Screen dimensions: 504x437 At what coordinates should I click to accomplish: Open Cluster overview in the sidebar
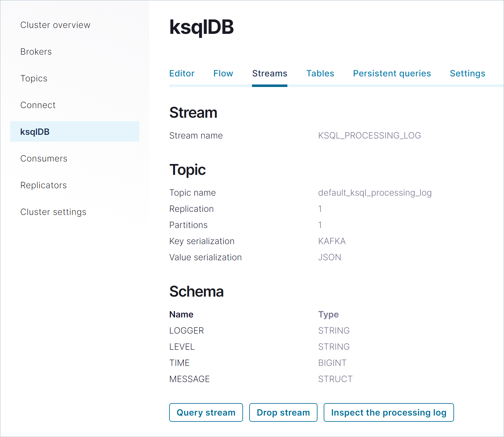[x=55, y=25]
